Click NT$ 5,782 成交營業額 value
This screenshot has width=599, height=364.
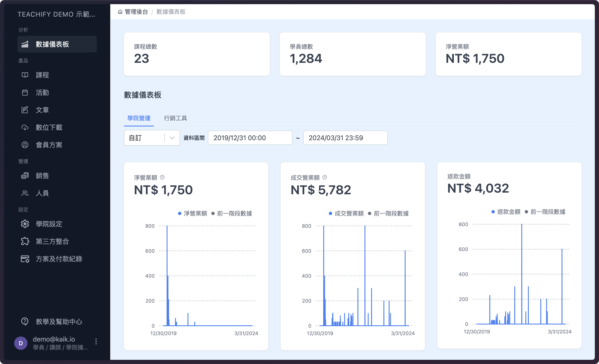pos(321,190)
